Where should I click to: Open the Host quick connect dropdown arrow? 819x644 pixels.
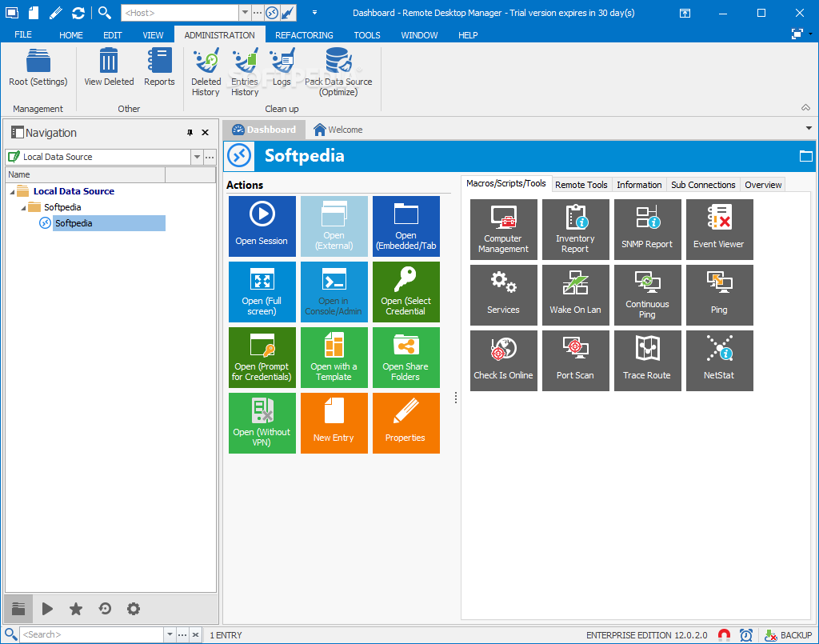point(245,13)
